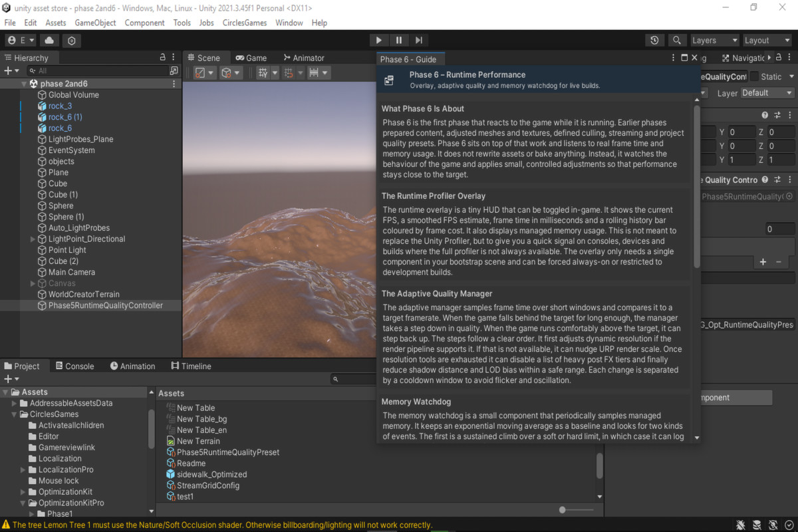Switch to the Timeline tab

click(191, 366)
